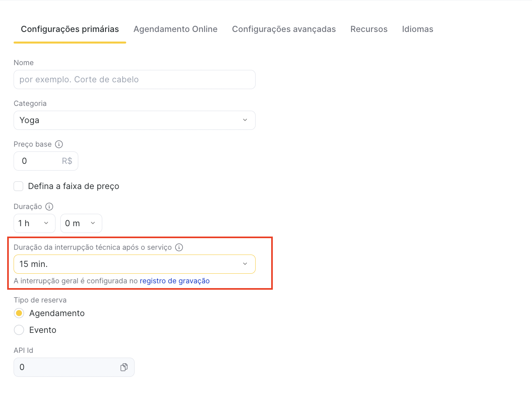532x394 pixels.
Task: Open the minutes duration dropdown
Action: (81, 223)
